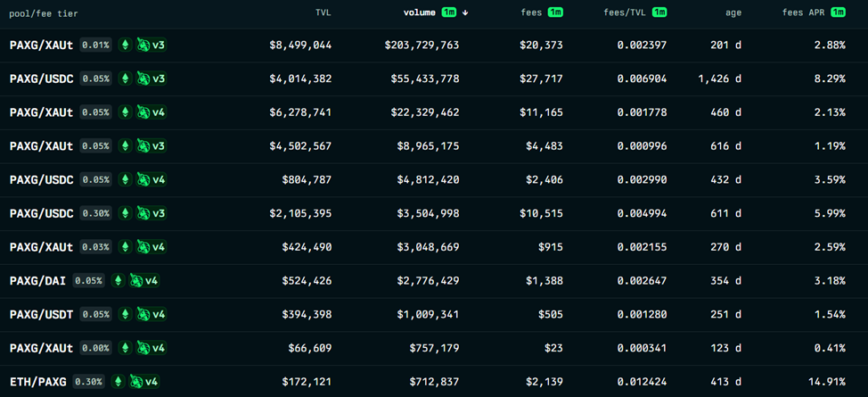Click the $66,609 TVL value
The height and width of the screenshot is (397, 868).
(310, 348)
